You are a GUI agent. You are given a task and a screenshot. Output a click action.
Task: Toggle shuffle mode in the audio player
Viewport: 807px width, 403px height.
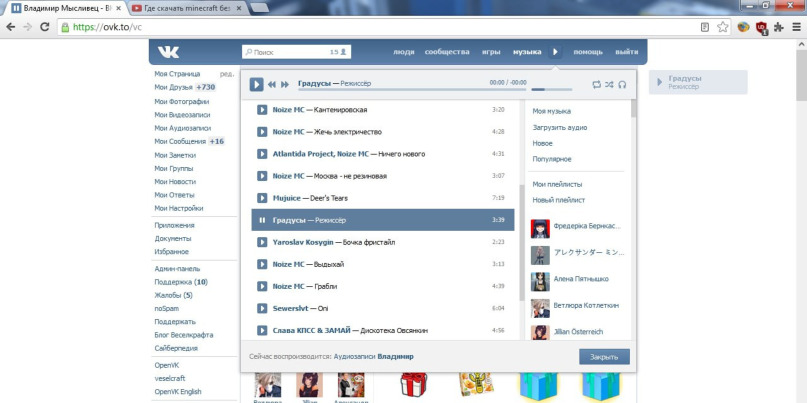[x=609, y=85]
